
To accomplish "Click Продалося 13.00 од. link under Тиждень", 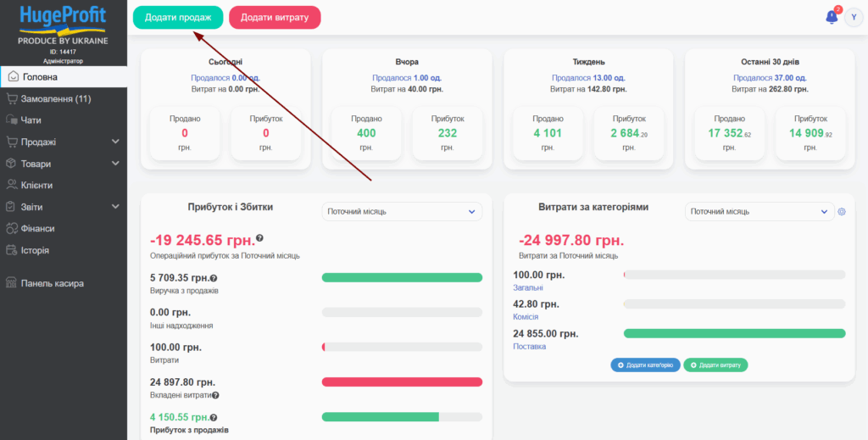I will (588, 78).
